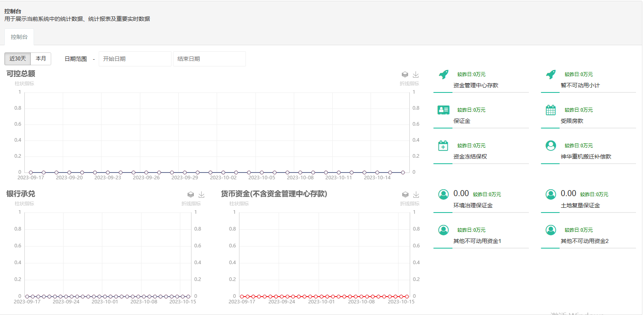Click 较昨日:0万元 text above 保证金
Image resolution: width=644 pixels, height=315 pixels.
(471, 110)
